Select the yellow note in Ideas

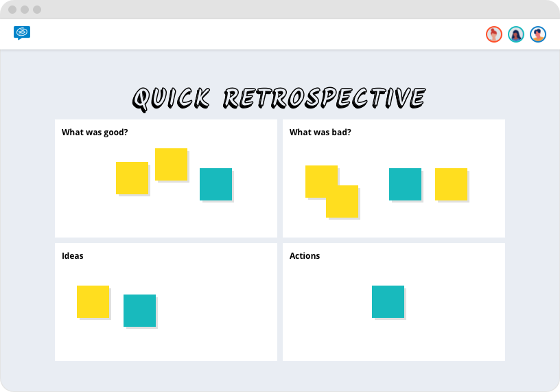pos(93,301)
